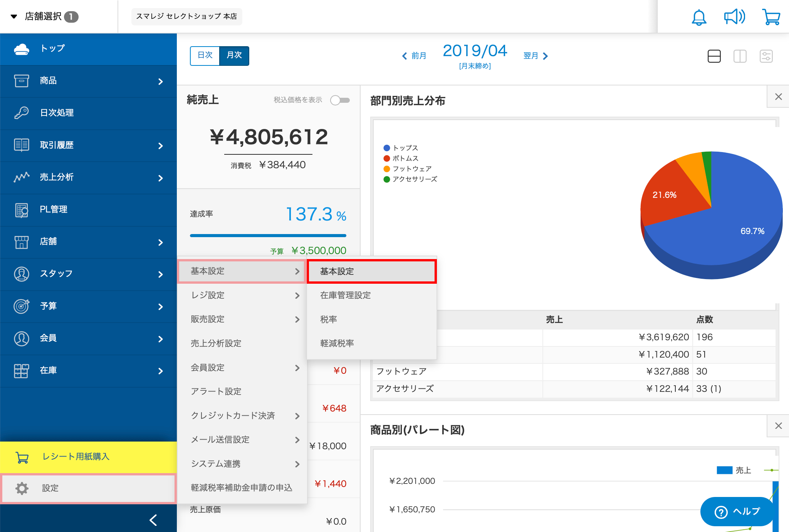Click トップス blue legend swatch
The width and height of the screenshot is (789, 532).
(x=387, y=148)
